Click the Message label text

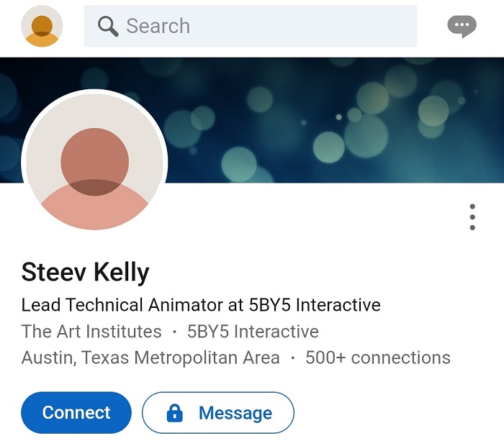(x=235, y=413)
